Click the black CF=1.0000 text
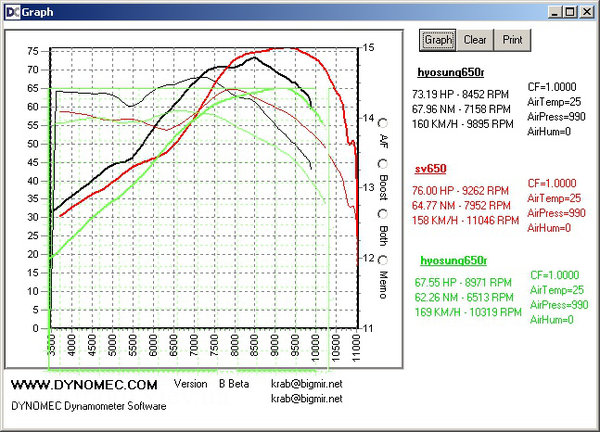 pyautogui.click(x=552, y=87)
